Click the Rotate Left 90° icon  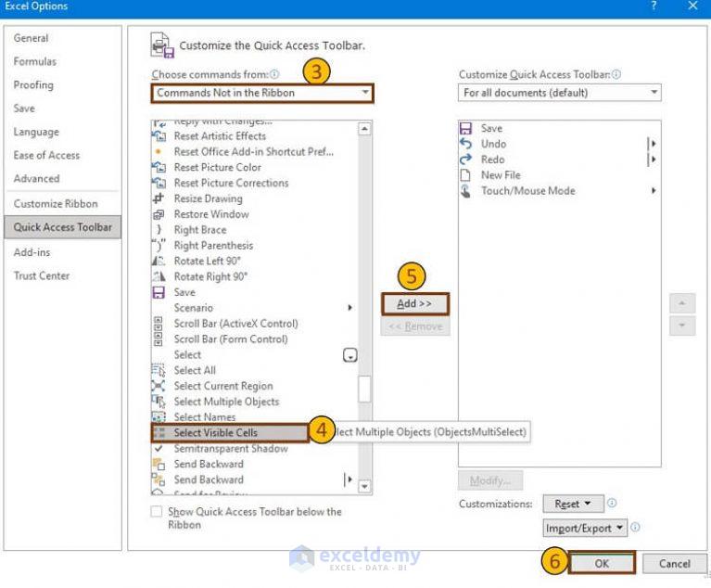click(159, 261)
